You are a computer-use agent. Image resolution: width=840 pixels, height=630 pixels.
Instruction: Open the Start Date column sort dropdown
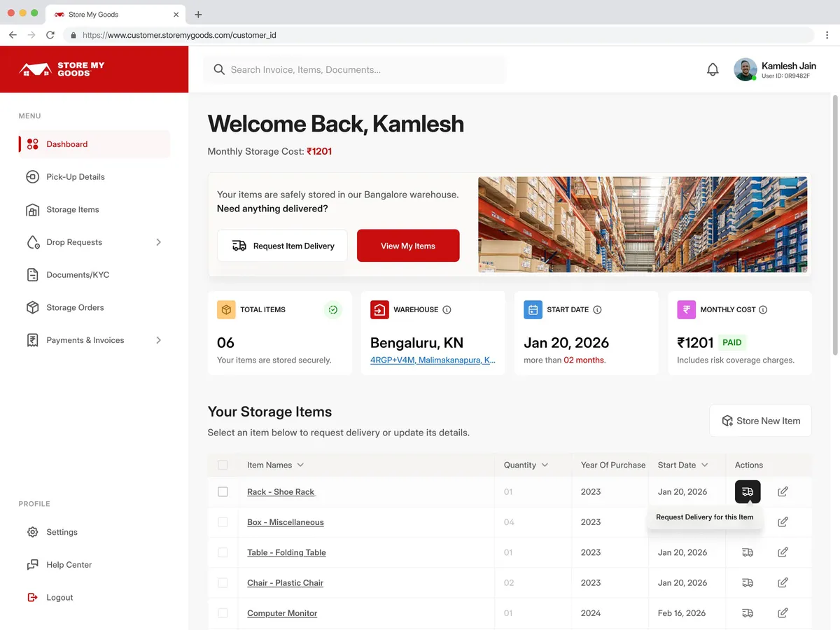[x=704, y=465]
